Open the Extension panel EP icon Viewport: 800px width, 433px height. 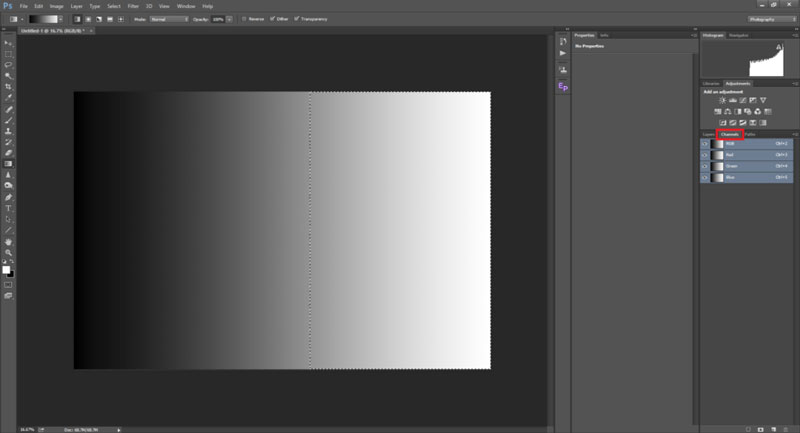pos(563,87)
